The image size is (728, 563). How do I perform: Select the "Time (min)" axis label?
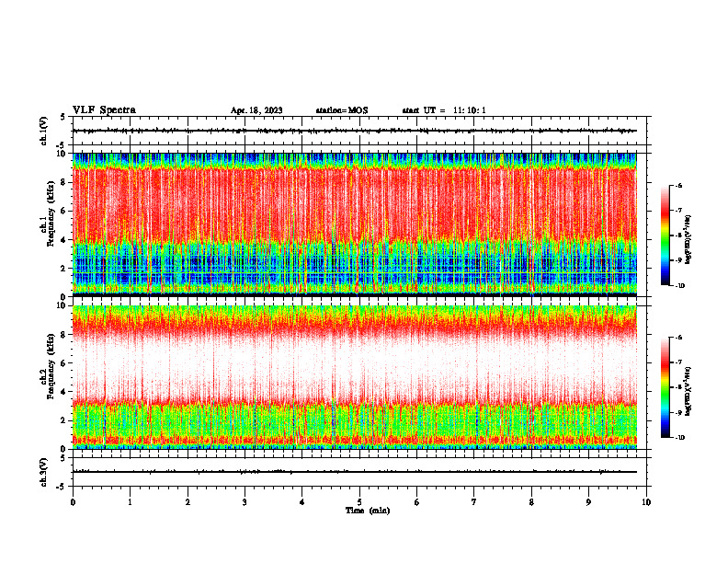pos(368,511)
